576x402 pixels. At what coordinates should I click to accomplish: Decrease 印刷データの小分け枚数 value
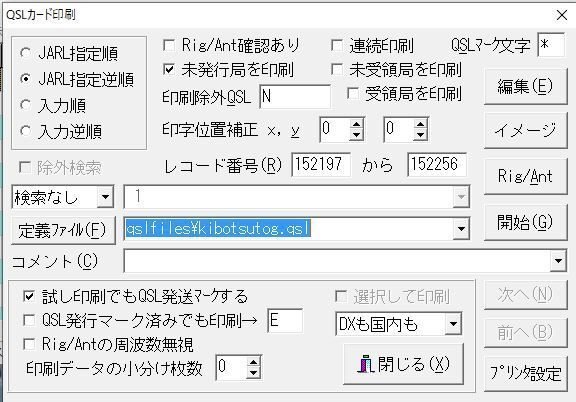pyautogui.click(x=253, y=373)
